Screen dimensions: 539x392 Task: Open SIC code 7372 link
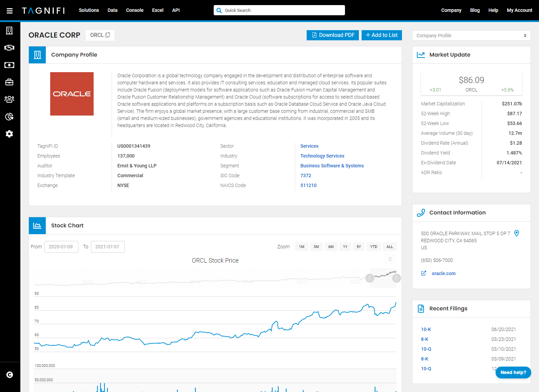click(x=306, y=176)
